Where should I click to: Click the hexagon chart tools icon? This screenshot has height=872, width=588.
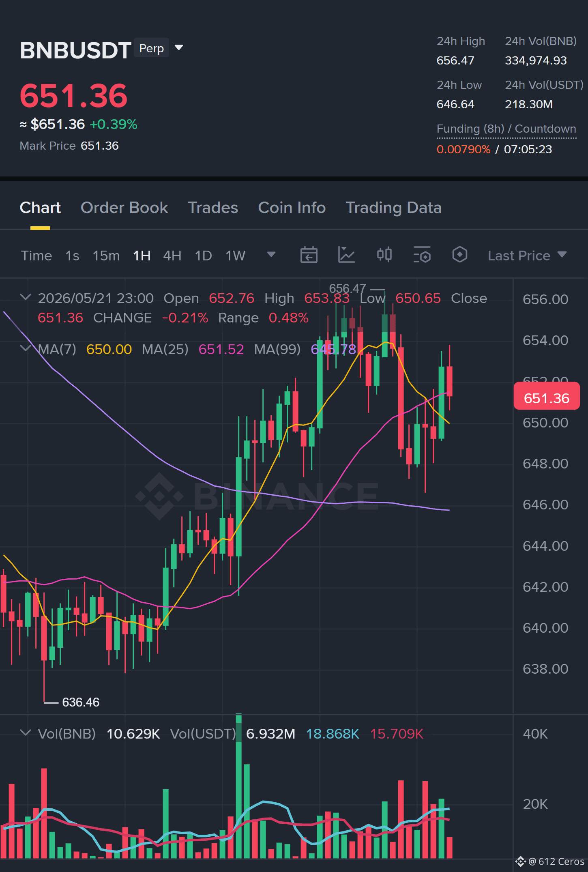click(459, 255)
